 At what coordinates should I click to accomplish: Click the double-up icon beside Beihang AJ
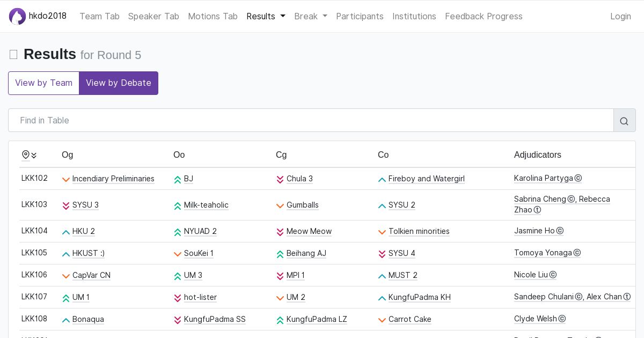pyautogui.click(x=280, y=254)
